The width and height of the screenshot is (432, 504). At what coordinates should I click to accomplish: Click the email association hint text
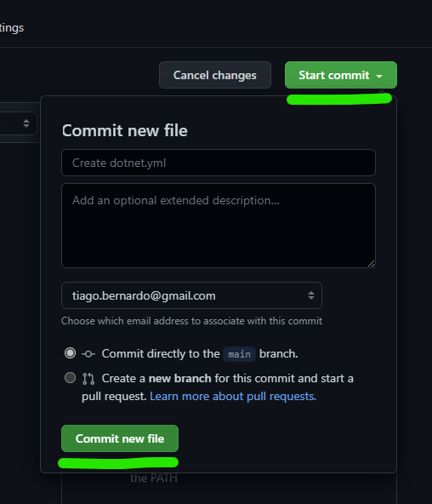191,321
